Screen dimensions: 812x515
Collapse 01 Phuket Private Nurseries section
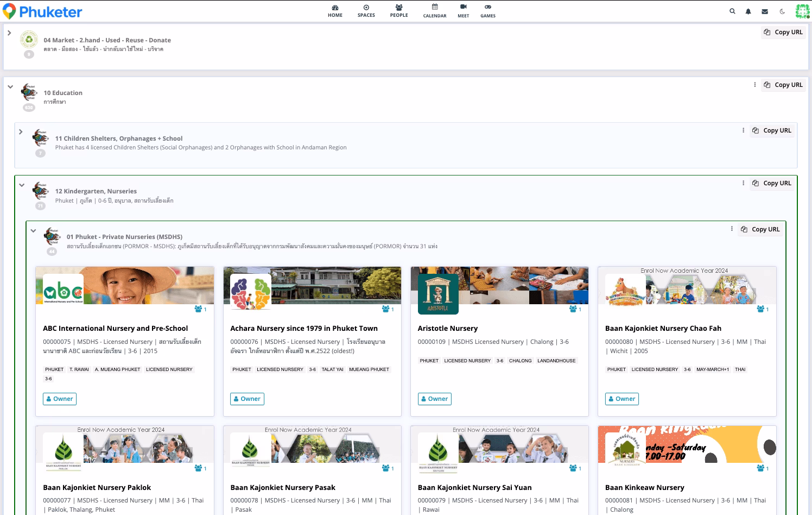point(33,230)
